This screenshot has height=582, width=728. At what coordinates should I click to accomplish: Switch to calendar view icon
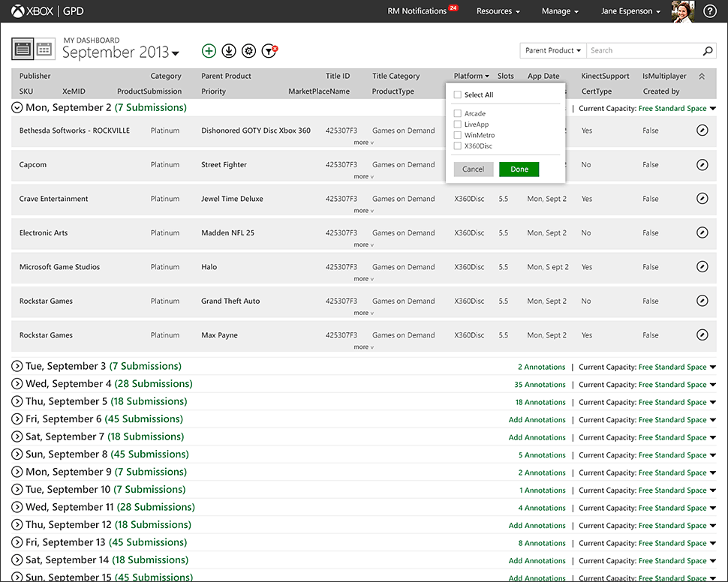pyautogui.click(x=44, y=49)
